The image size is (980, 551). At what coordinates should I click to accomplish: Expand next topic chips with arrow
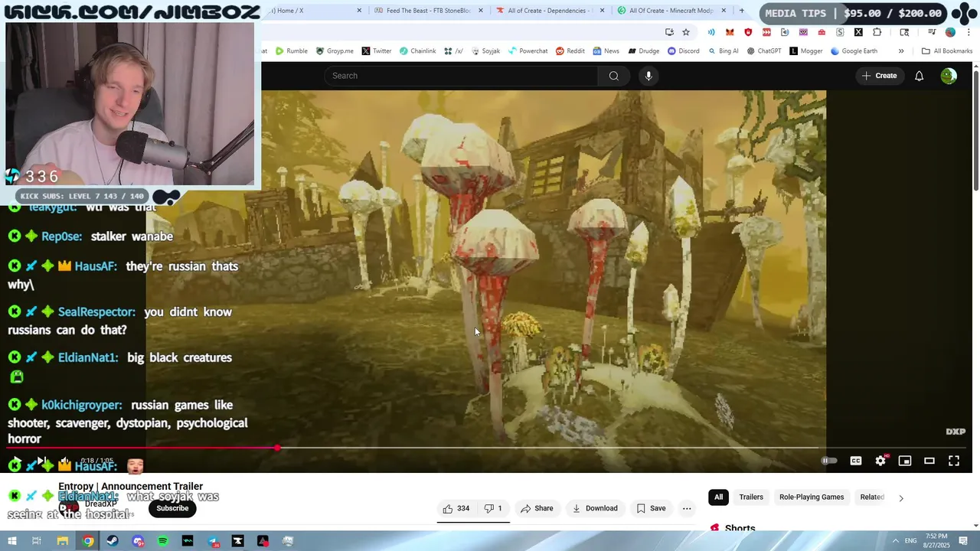click(900, 497)
